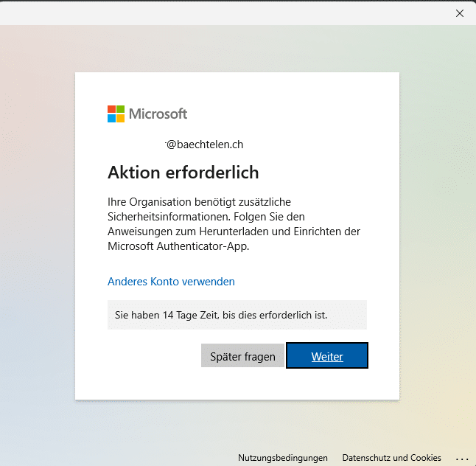The height and width of the screenshot is (466, 476).
Task: Click the Microsoft Authenticator-App text
Action: (x=178, y=246)
